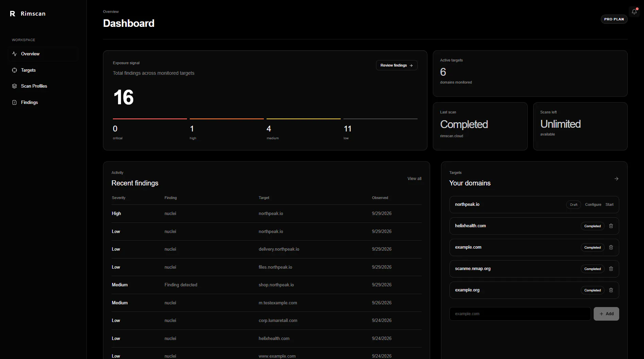Delete the helixhealth.com target via trash icon

[x=611, y=226]
